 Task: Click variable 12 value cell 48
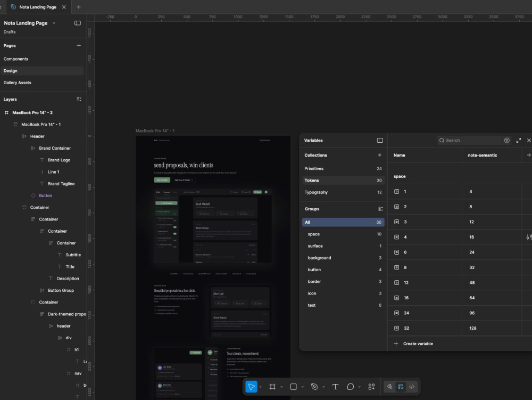[x=492, y=282]
